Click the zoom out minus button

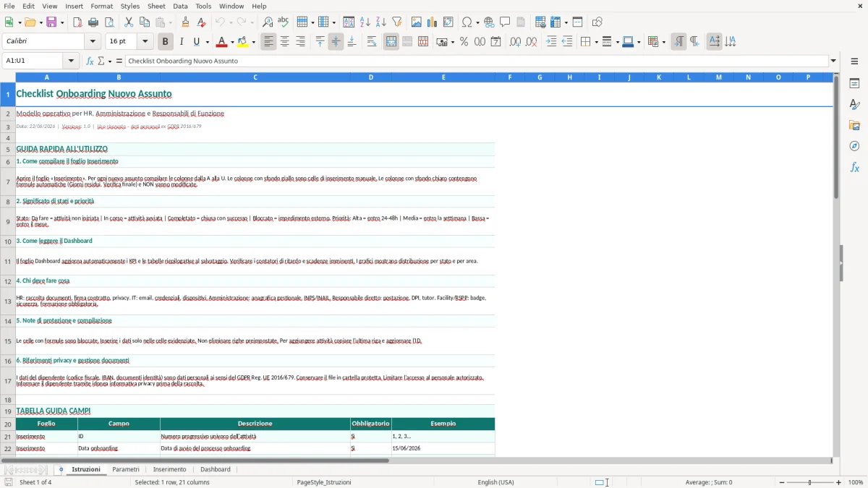781,482
